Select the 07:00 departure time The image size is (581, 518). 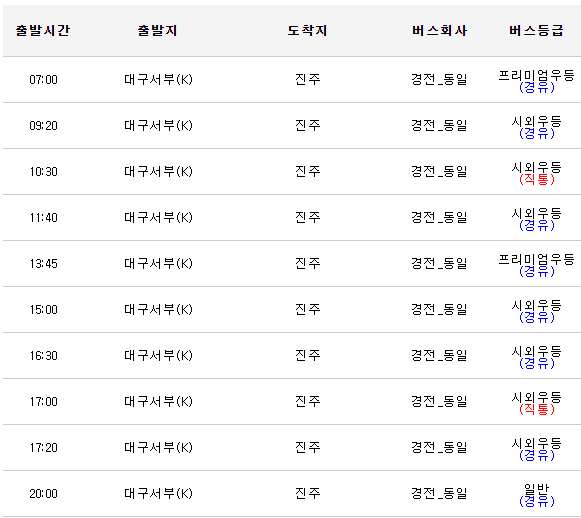tap(43, 80)
